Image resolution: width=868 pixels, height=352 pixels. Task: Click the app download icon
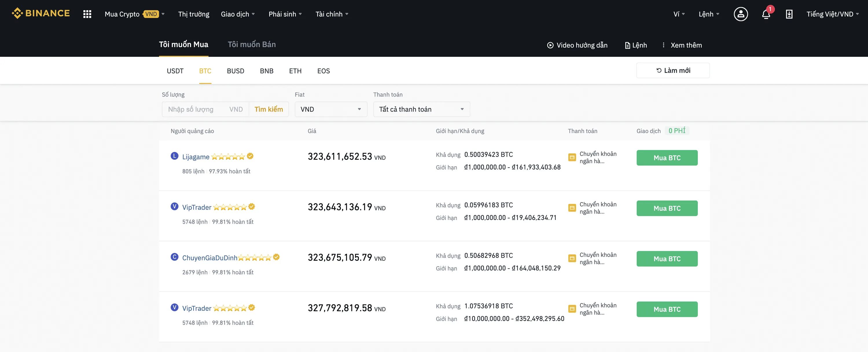click(x=789, y=14)
